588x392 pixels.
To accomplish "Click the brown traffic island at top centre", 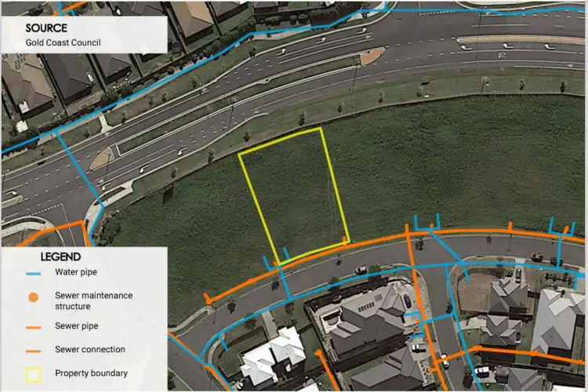I will pos(370,56).
